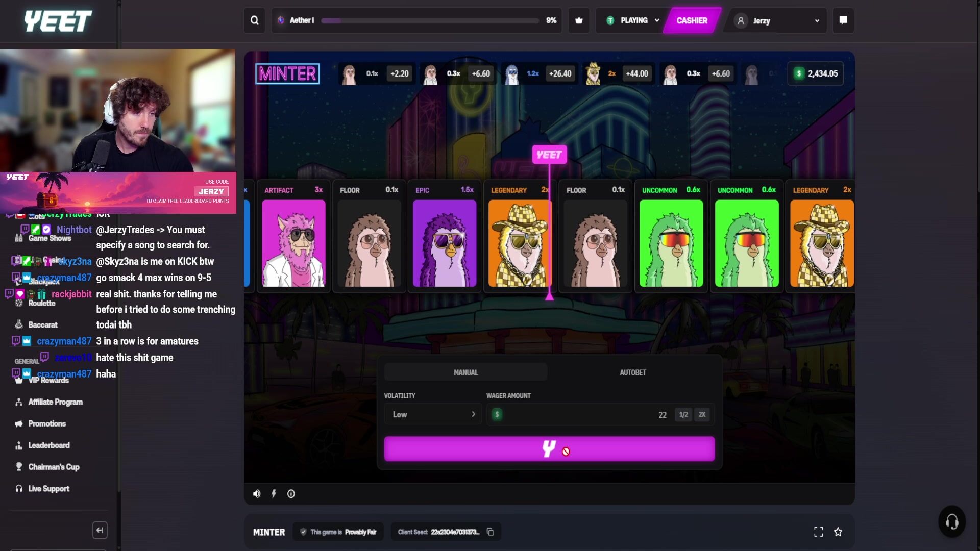Click the Promotions megaphone icon
Image resolution: width=980 pixels, height=551 pixels.
click(19, 423)
